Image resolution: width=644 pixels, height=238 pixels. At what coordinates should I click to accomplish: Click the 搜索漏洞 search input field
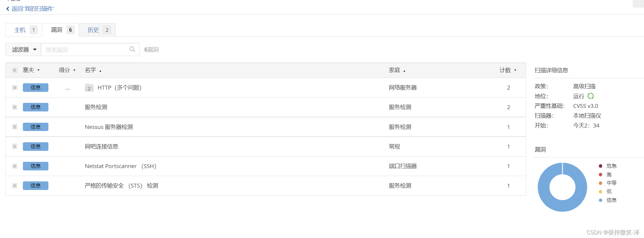tap(86, 49)
